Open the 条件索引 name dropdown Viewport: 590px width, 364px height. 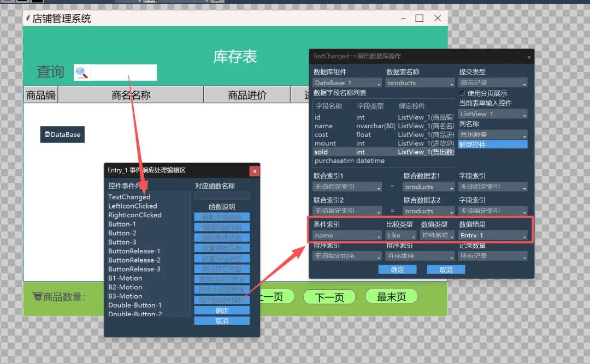(347, 235)
